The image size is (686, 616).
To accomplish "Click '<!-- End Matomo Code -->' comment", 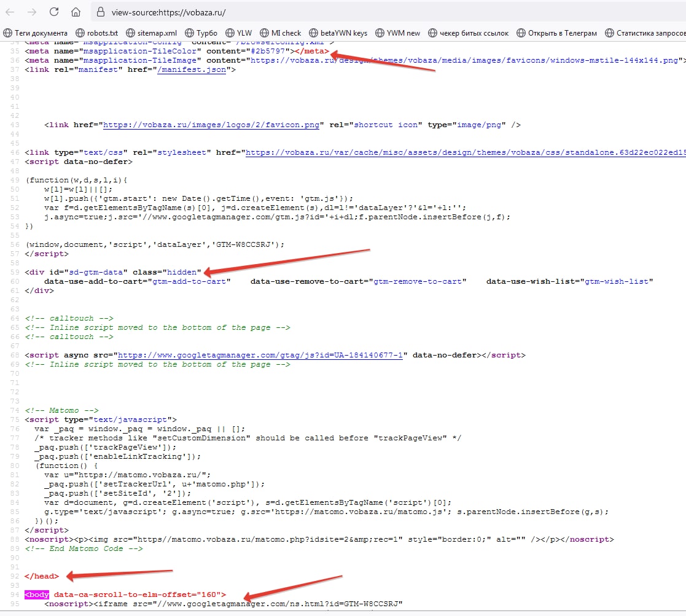I will (84, 548).
